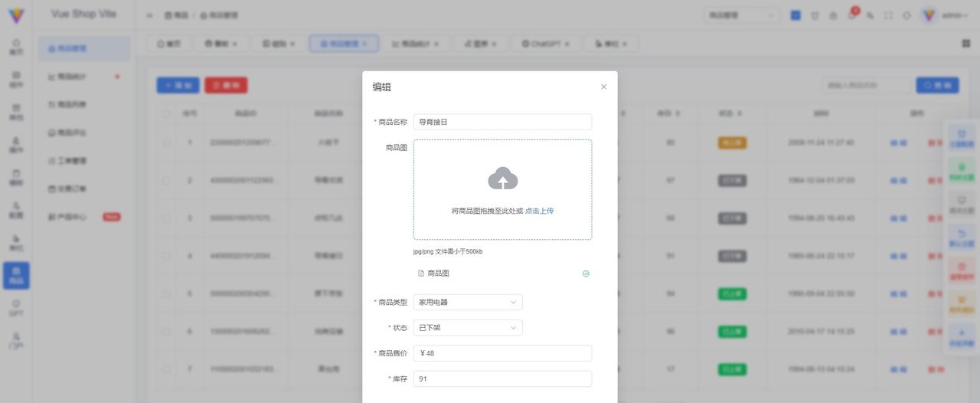Open the side menu item with the red New badge

point(84,217)
